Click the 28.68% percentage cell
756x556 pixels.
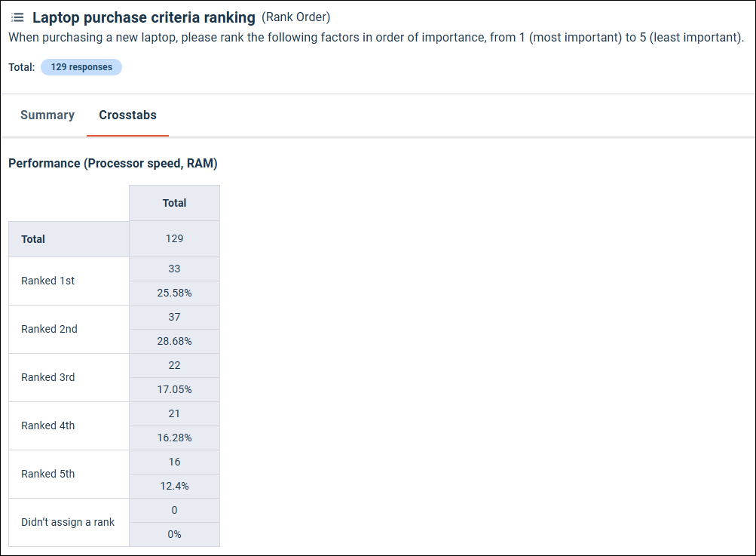(x=174, y=341)
